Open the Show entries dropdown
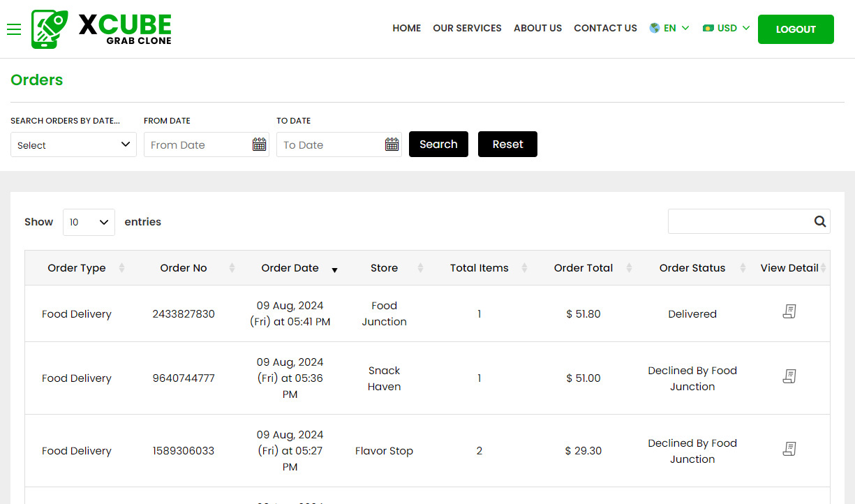855x504 pixels. point(89,222)
